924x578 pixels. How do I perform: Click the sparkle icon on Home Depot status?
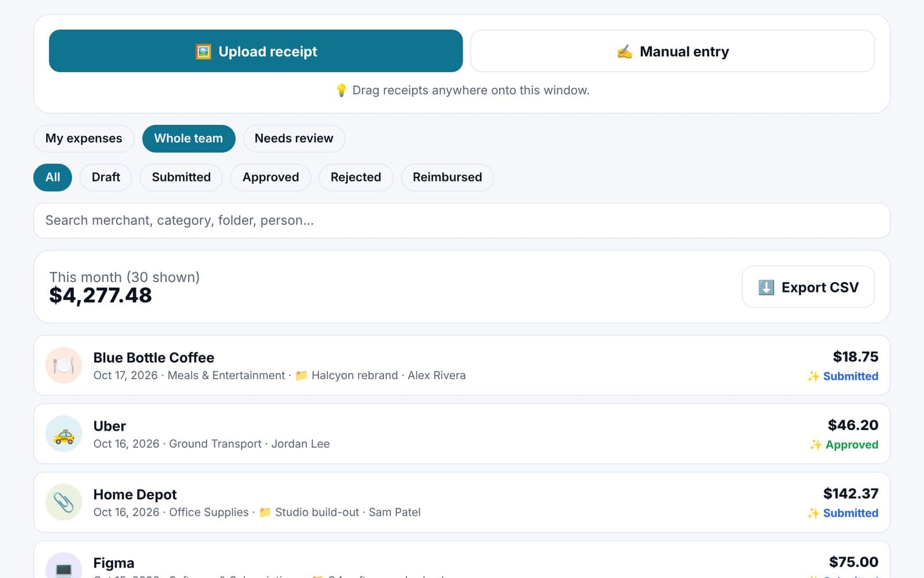click(813, 513)
